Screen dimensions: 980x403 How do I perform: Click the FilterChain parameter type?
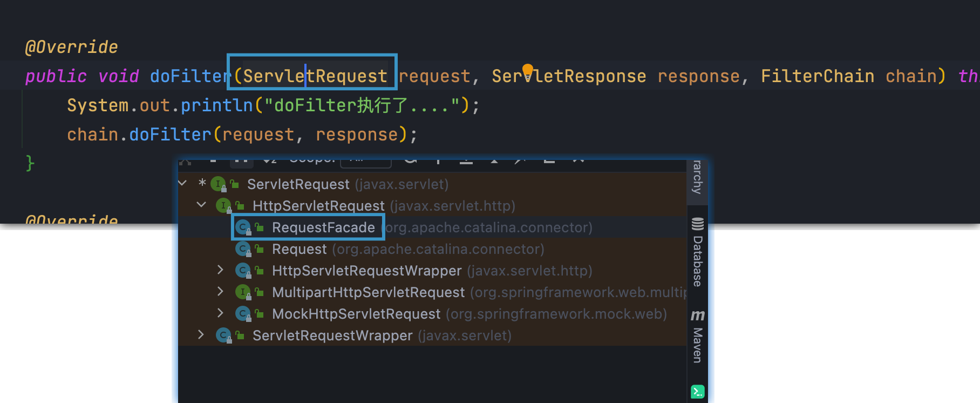coord(818,76)
